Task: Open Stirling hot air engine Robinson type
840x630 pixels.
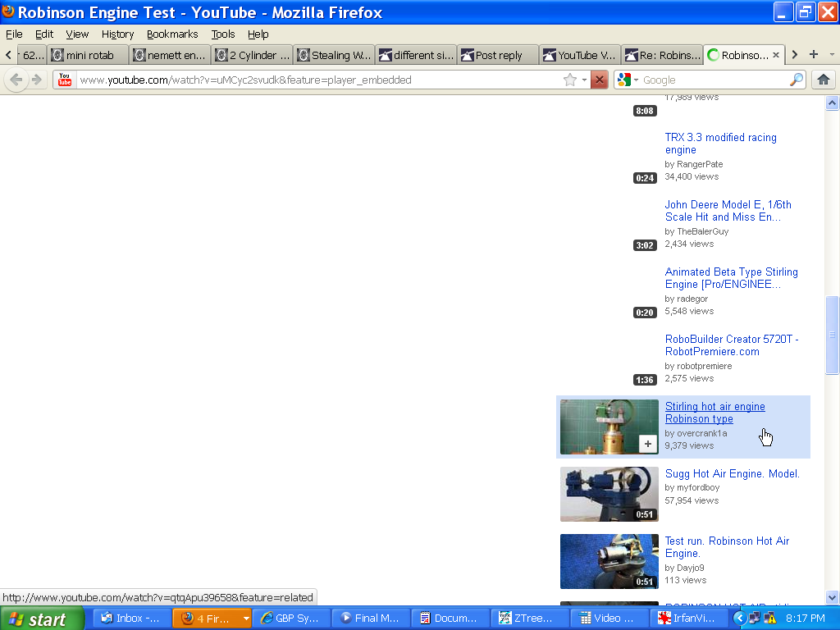Action: coord(714,413)
